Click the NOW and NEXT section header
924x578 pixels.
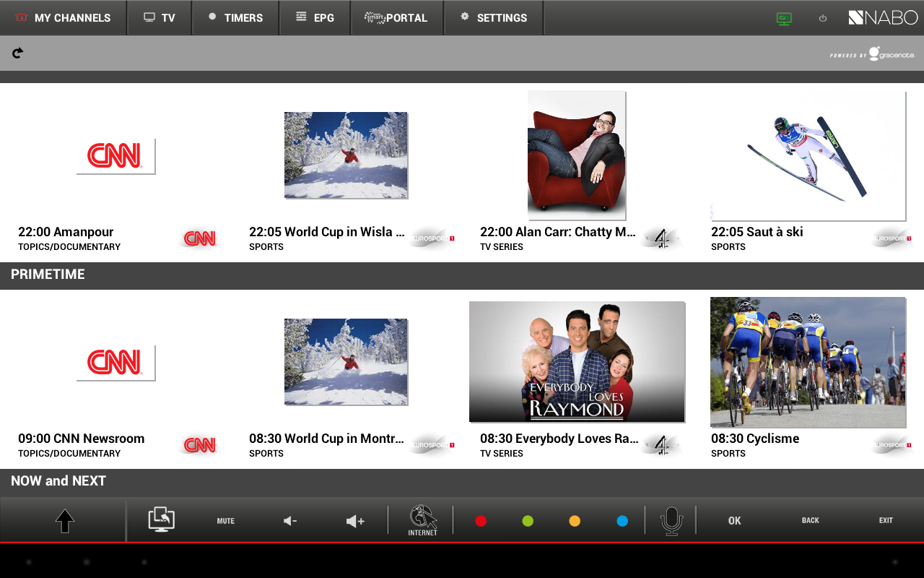point(58,481)
